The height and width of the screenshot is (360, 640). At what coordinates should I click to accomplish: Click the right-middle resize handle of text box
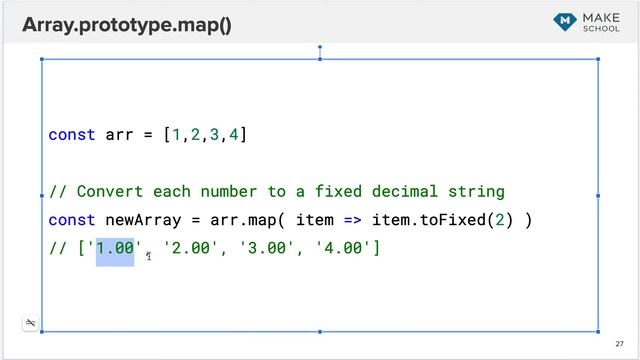598,196
